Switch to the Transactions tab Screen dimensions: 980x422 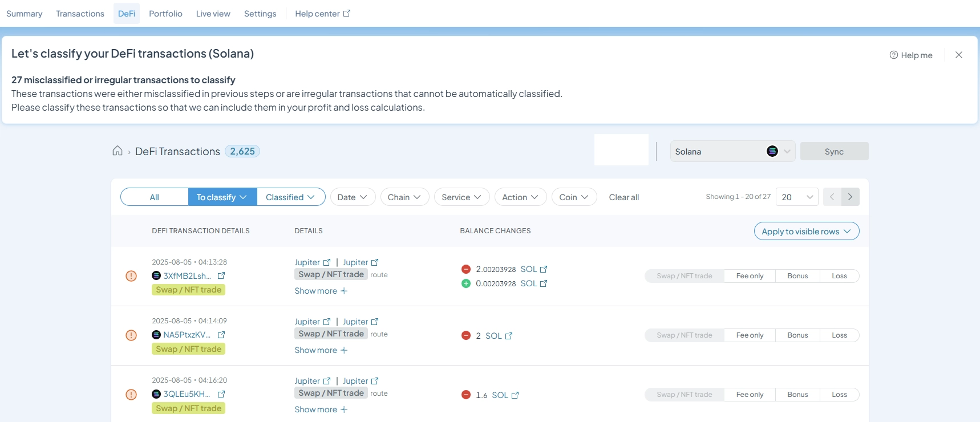point(80,14)
